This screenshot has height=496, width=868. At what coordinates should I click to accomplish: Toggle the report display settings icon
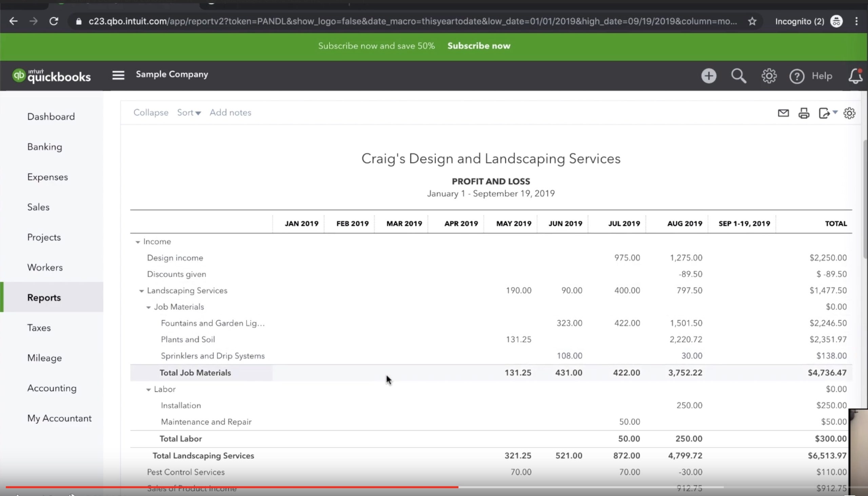[849, 113]
